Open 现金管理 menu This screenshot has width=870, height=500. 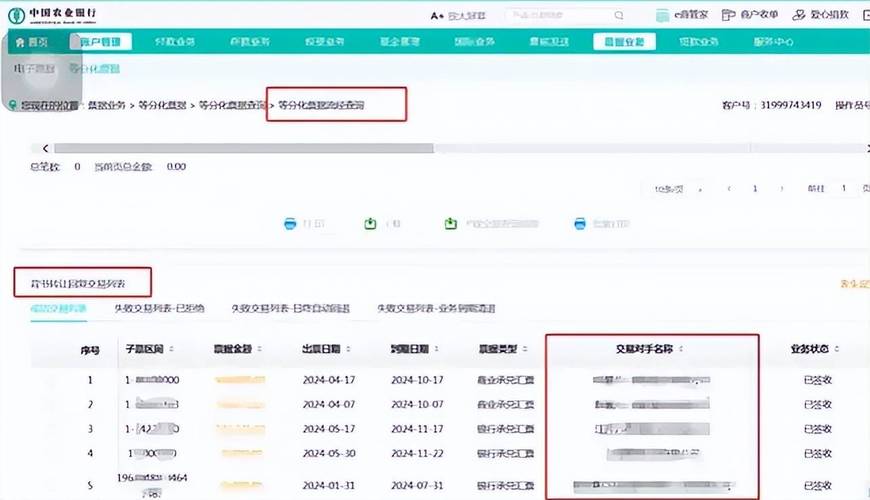click(x=399, y=42)
